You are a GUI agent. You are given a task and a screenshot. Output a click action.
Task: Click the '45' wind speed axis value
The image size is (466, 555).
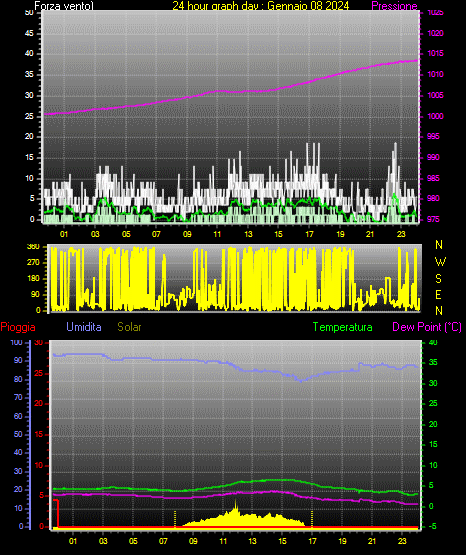coord(29,33)
